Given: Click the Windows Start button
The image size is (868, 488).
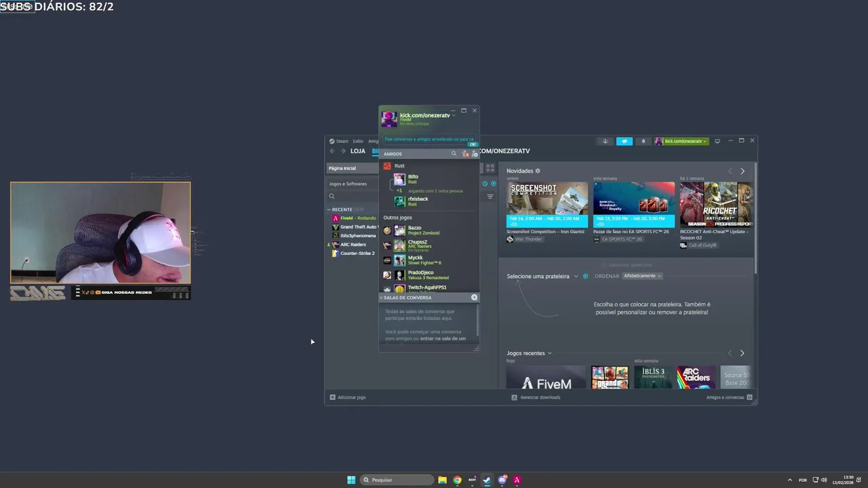Looking at the screenshot, I should [351, 480].
